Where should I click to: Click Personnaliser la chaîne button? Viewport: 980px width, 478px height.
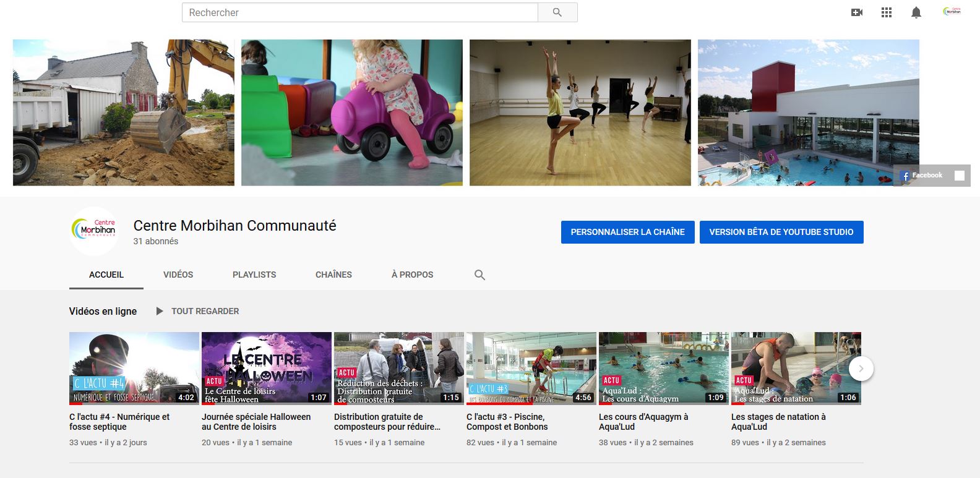tap(627, 232)
